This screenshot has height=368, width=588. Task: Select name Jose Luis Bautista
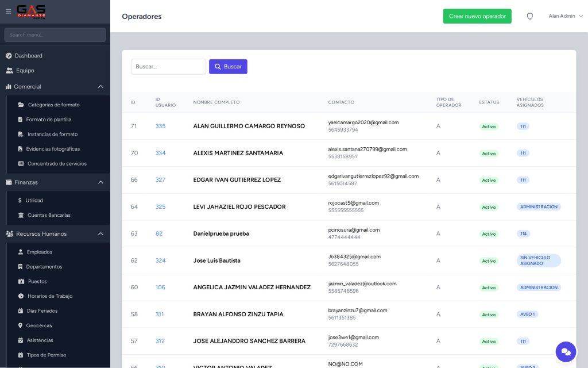tap(216, 260)
